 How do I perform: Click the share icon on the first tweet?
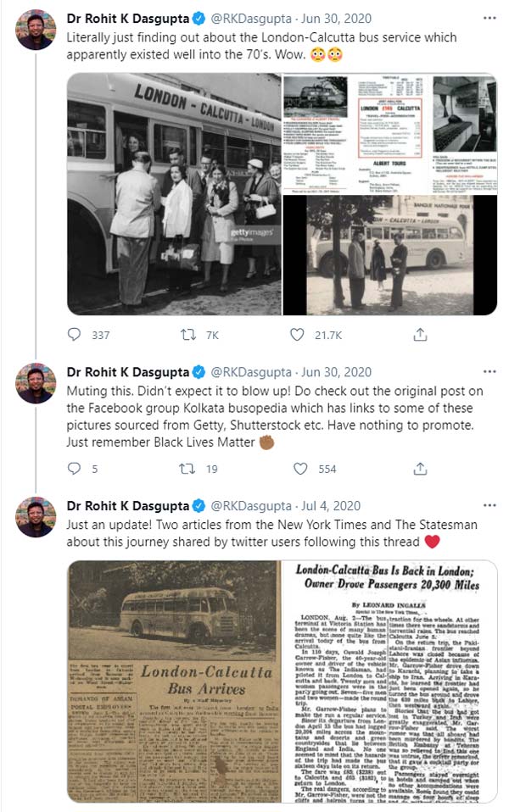(419, 335)
